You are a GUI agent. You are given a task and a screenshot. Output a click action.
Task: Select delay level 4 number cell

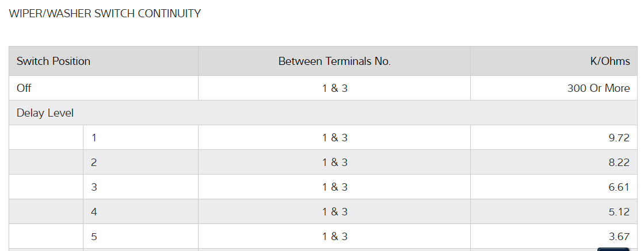point(94,212)
